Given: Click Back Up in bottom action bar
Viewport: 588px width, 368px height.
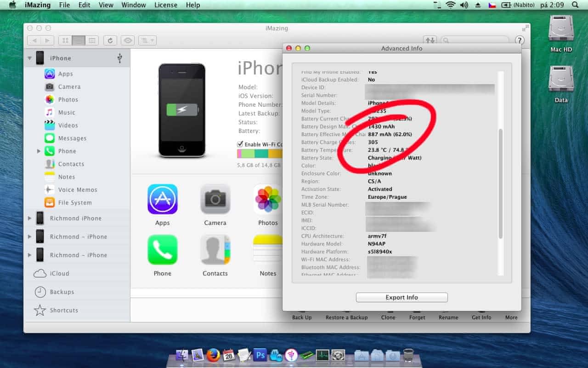Looking at the screenshot, I should 302,317.
